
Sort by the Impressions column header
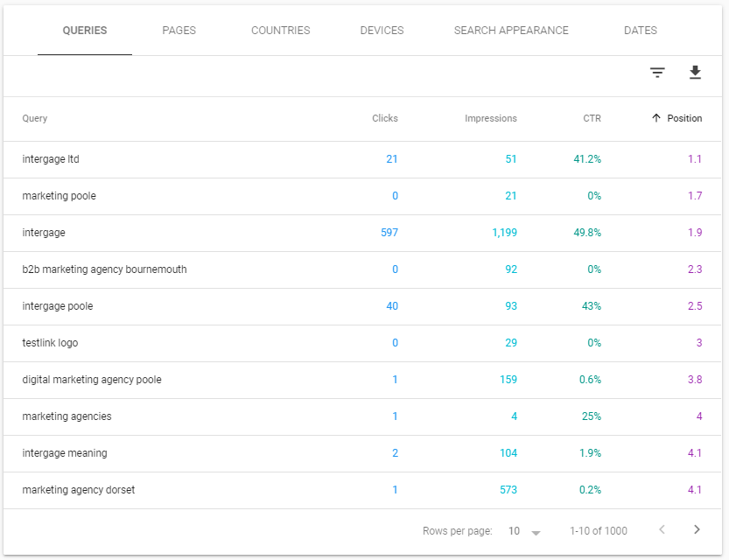tap(490, 118)
